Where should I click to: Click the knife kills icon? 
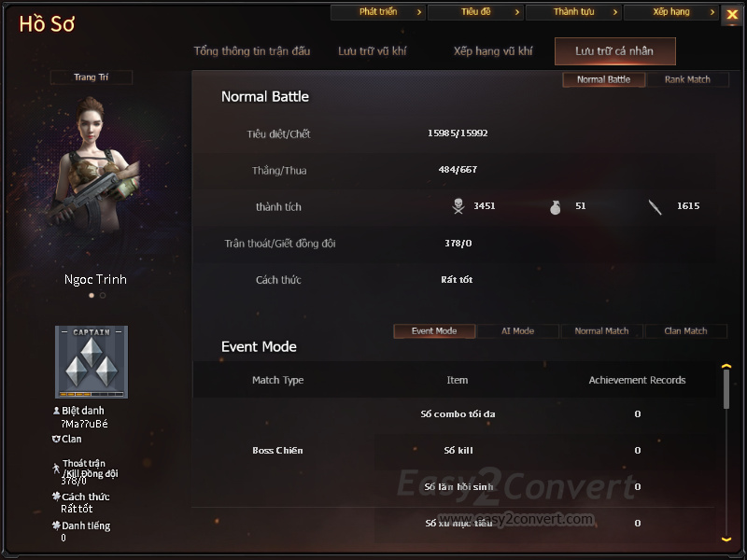(x=655, y=207)
